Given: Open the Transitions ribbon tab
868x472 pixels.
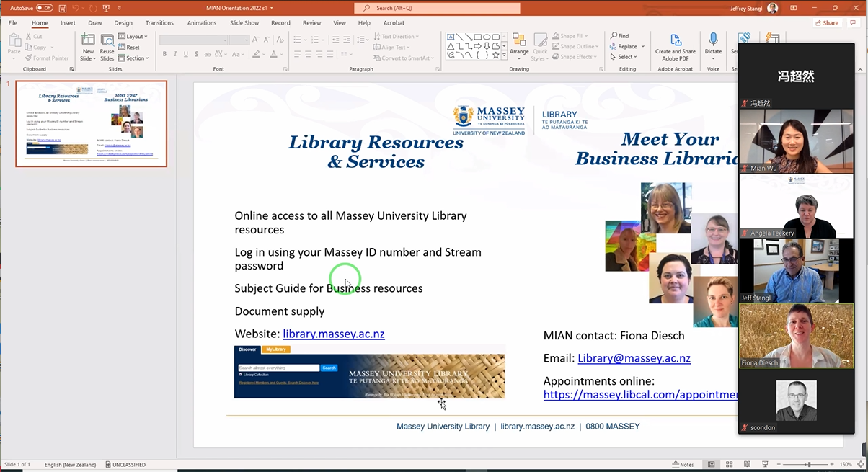Looking at the screenshot, I should point(159,23).
